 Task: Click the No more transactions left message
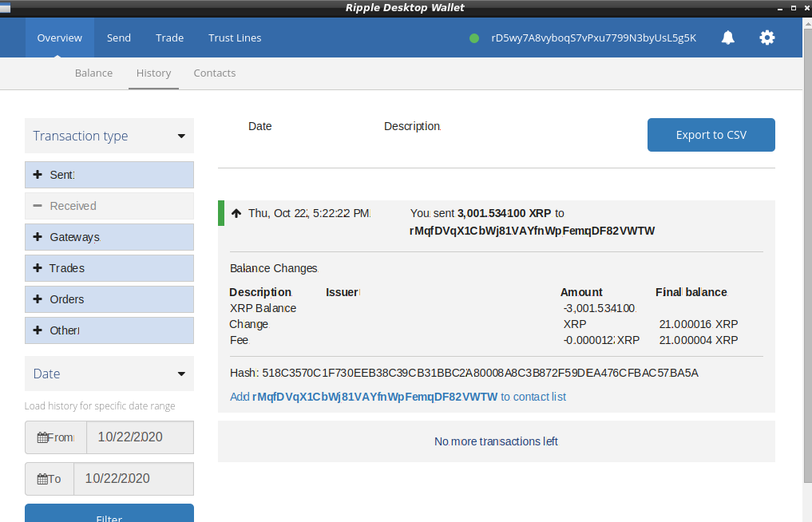[496, 441]
